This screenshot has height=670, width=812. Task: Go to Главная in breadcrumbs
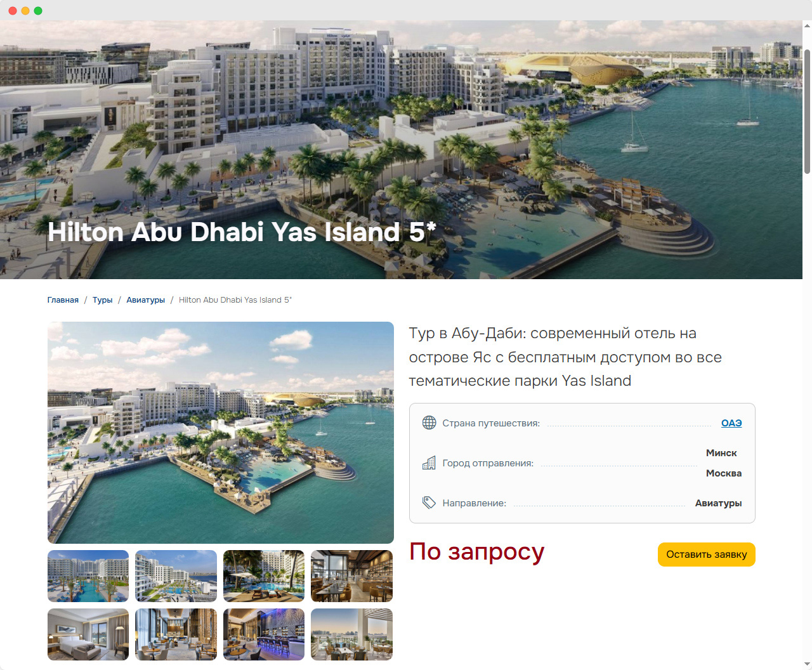[x=63, y=300]
